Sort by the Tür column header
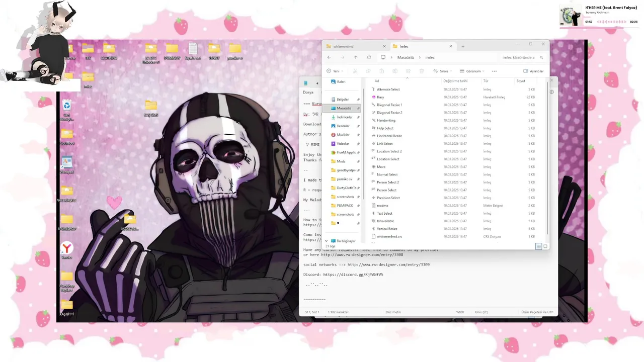The image size is (644, 362). tap(486, 81)
